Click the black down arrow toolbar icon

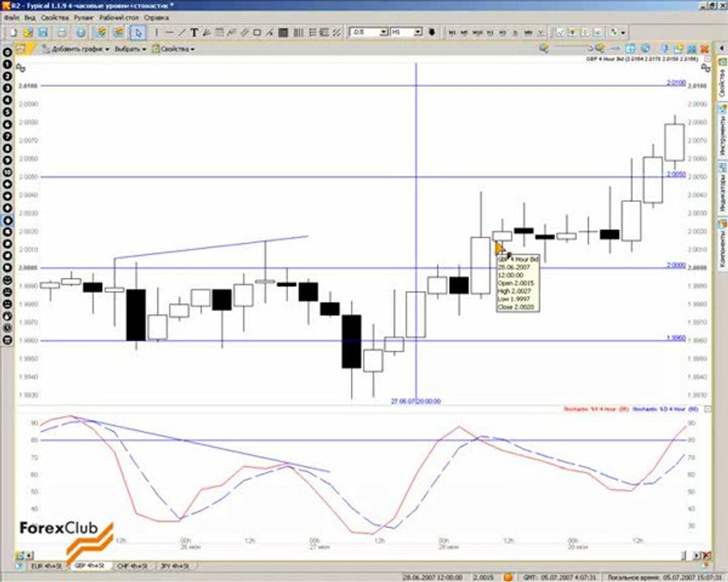pos(432,32)
